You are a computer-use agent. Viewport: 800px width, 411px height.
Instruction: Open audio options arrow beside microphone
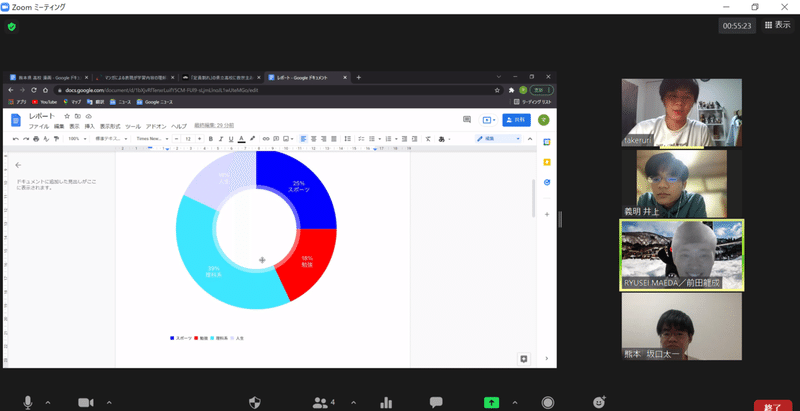coord(48,403)
